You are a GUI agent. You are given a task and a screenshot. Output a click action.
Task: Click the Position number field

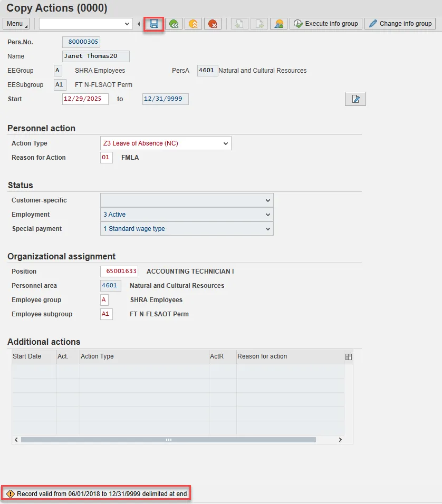119,272
